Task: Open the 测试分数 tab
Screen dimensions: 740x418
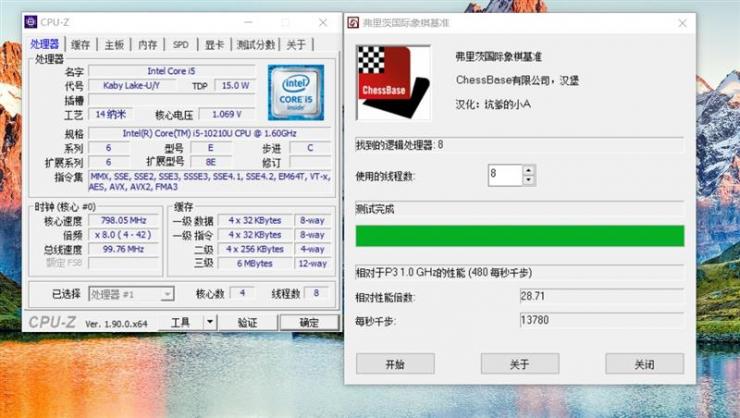Action: click(255, 45)
